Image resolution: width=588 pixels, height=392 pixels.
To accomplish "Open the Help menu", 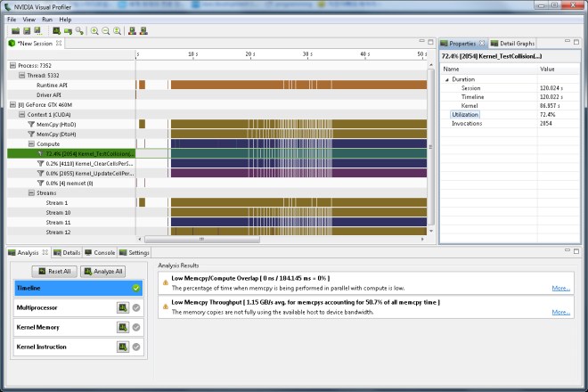I will [65, 20].
